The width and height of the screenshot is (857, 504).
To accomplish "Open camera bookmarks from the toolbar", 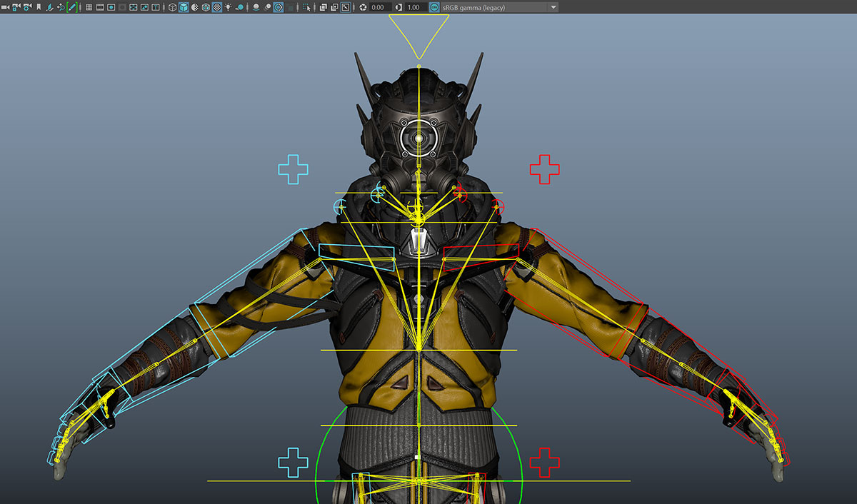I will point(38,7).
